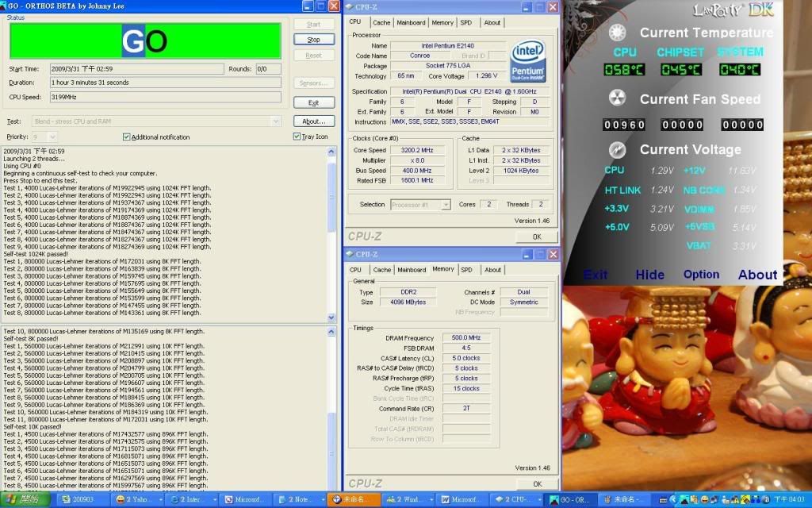Click the Intel Pentium logo in CPU-Z
812x508 pixels.
tap(527, 61)
